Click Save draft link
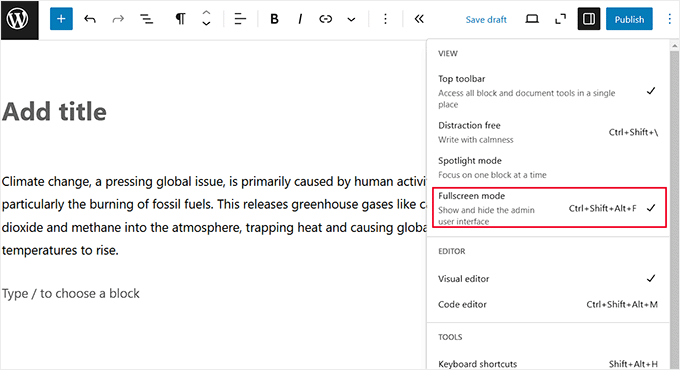Viewport: 680px width, 370px height. (486, 20)
